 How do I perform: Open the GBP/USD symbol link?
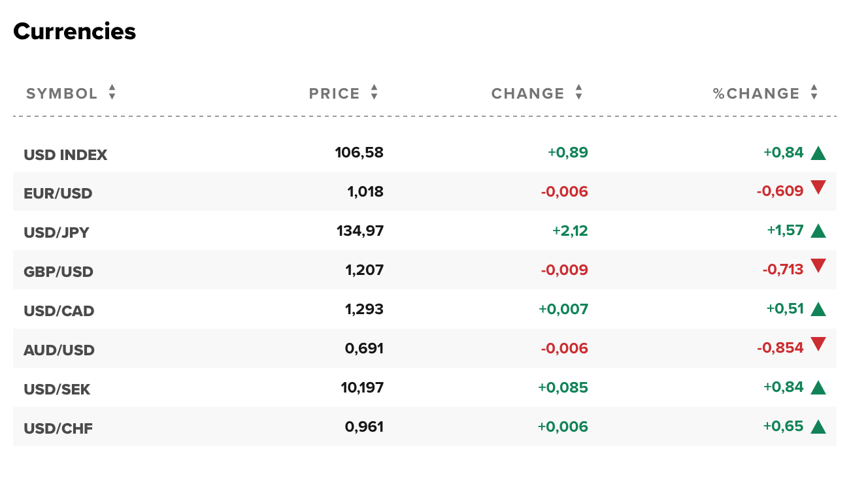(58, 272)
